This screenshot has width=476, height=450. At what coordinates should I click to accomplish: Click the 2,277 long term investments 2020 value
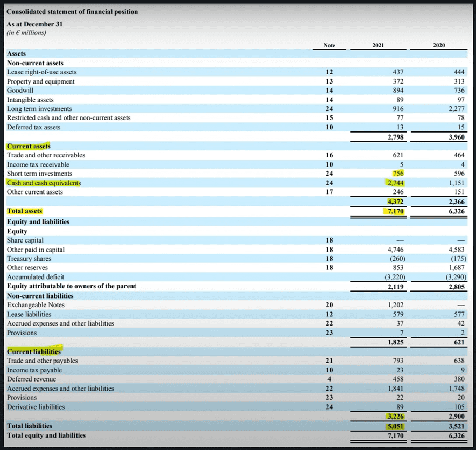[x=456, y=108]
